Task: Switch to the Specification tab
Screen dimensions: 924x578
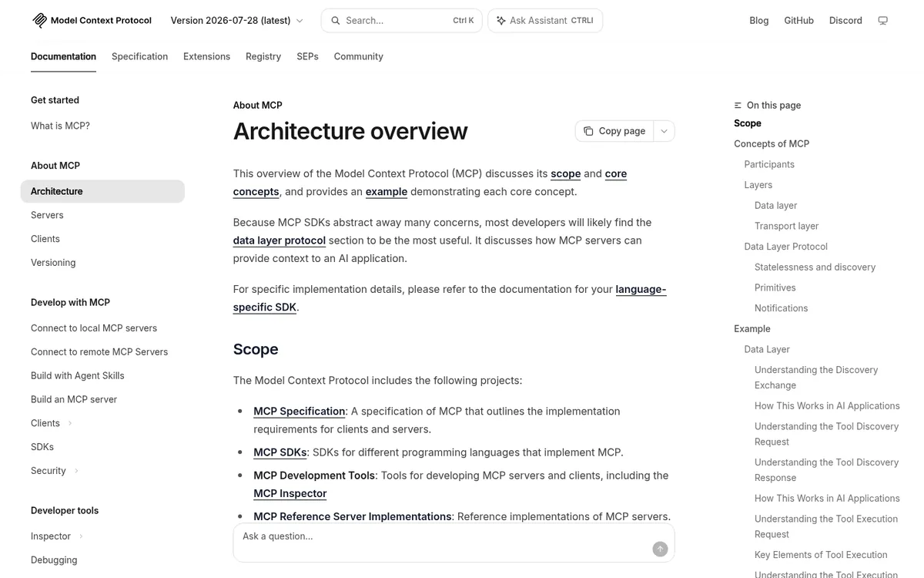Action: (x=139, y=56)
